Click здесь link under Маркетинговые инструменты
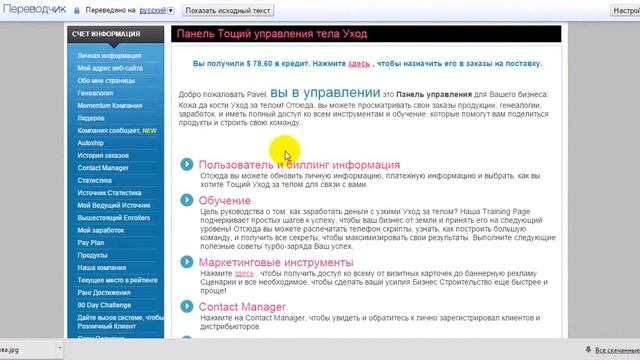This screenshot has width=640, height=360. [x=244, y=273]
